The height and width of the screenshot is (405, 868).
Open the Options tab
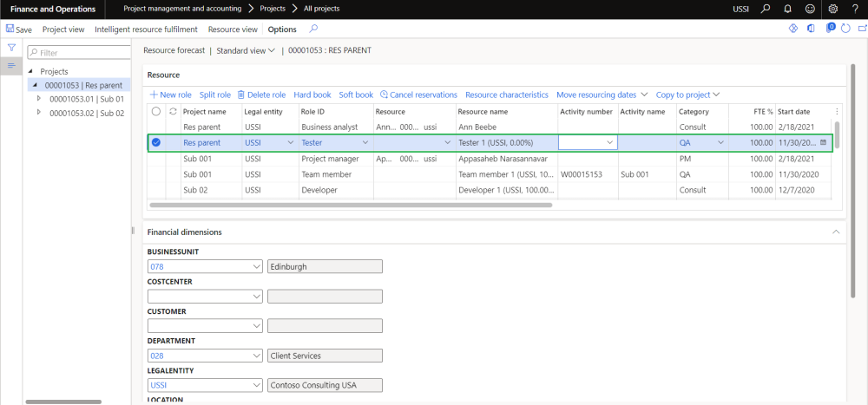tap(282, 29)
